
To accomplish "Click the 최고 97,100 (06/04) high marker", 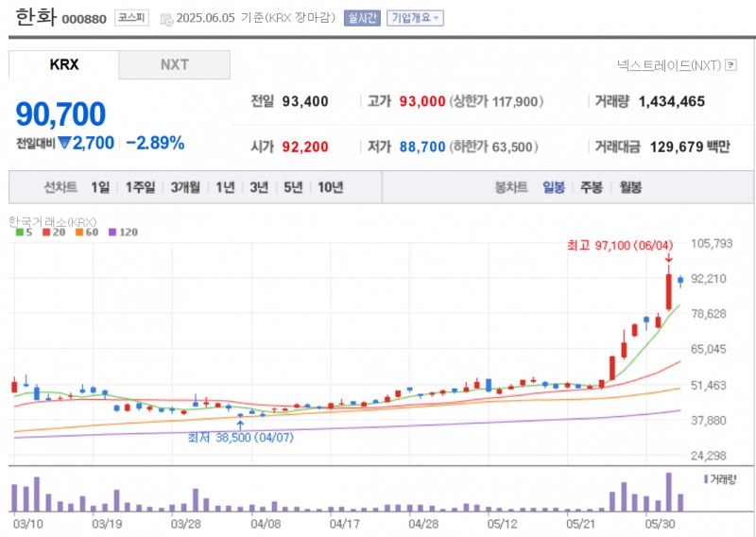I will (620, 246).
